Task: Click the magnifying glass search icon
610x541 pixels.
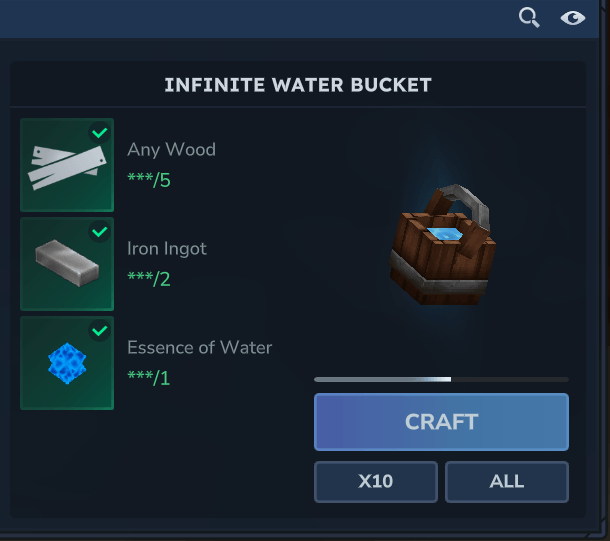Action: [529, 17]
